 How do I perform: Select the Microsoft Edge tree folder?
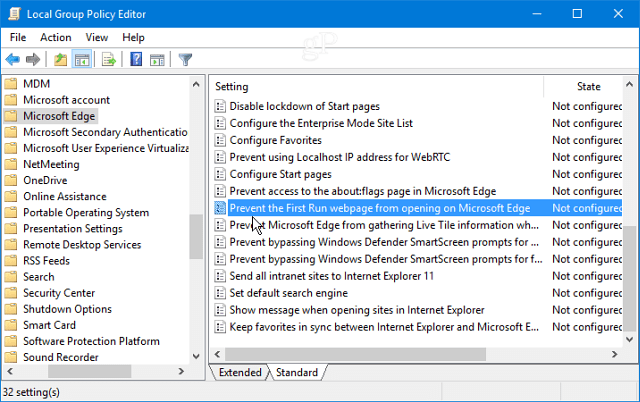(x=59, y=116)
